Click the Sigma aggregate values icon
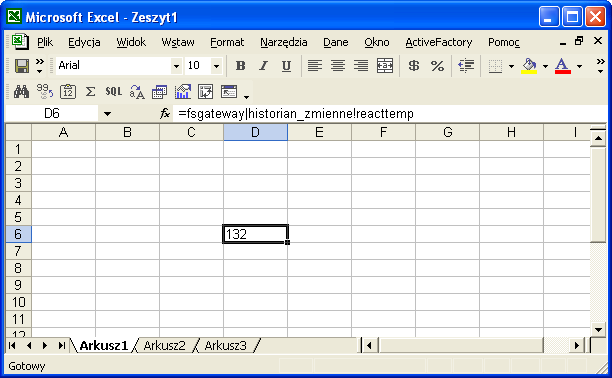This screenshot has height=378, width=612. click(x=91, y=92)
